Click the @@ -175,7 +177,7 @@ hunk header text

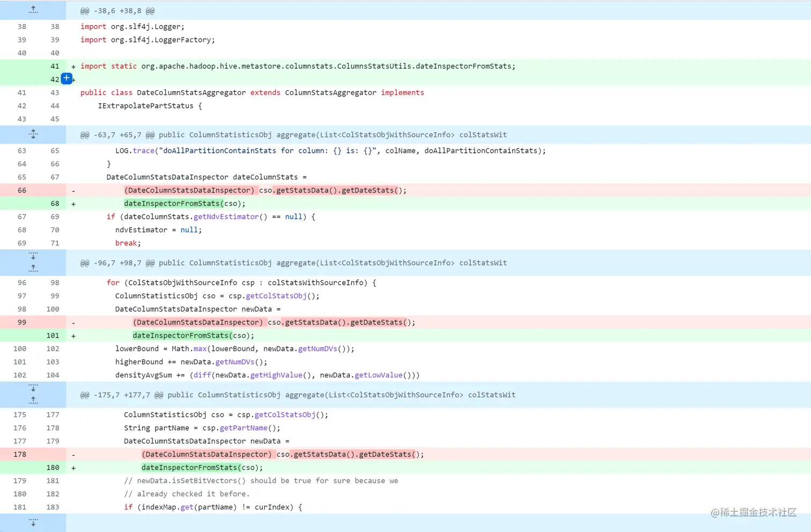click(x=298, y=395)
